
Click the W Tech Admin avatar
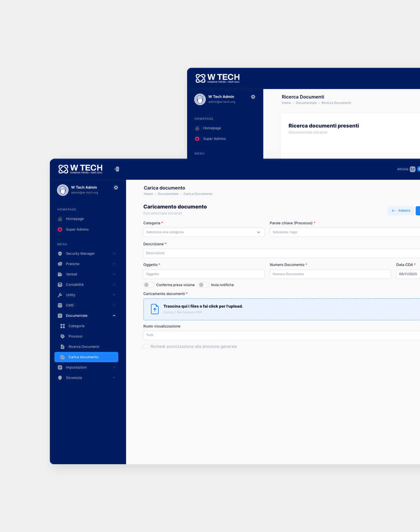63,190
